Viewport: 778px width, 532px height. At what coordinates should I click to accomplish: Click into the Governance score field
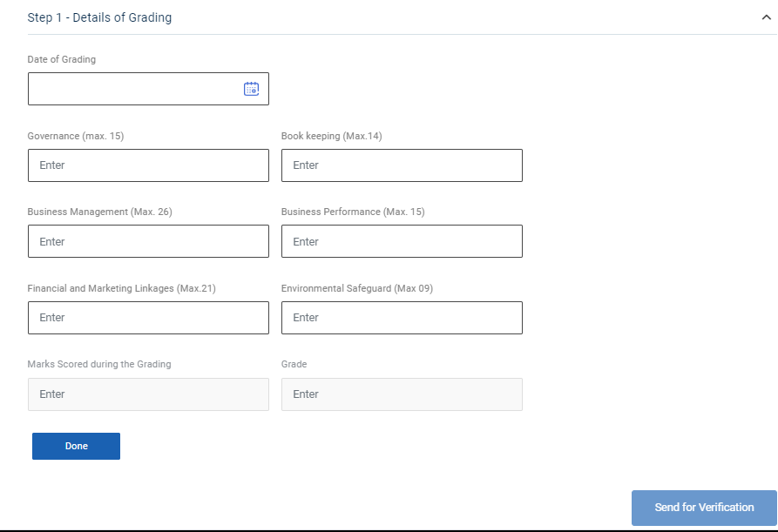(x=148, y=165)
